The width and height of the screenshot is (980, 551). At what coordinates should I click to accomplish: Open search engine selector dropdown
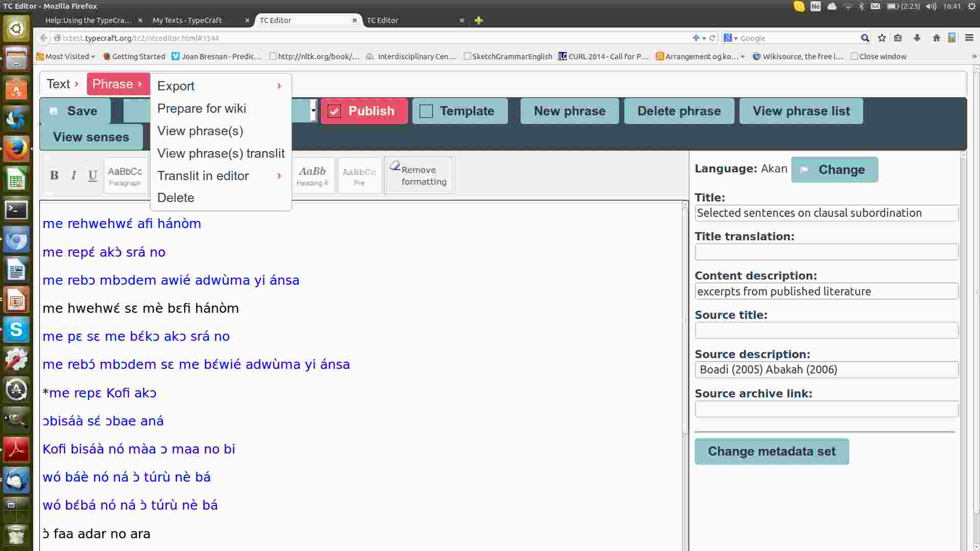[x=731, y=38]
